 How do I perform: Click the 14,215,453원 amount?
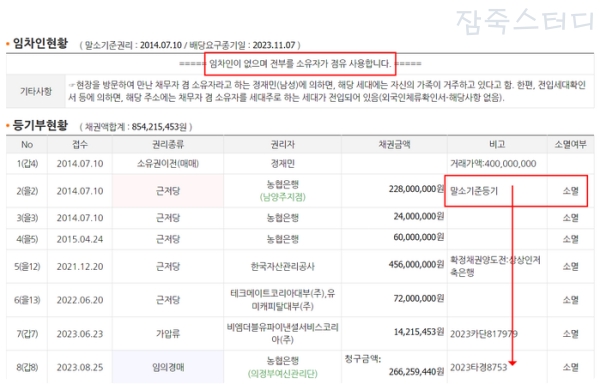point(419,332)
